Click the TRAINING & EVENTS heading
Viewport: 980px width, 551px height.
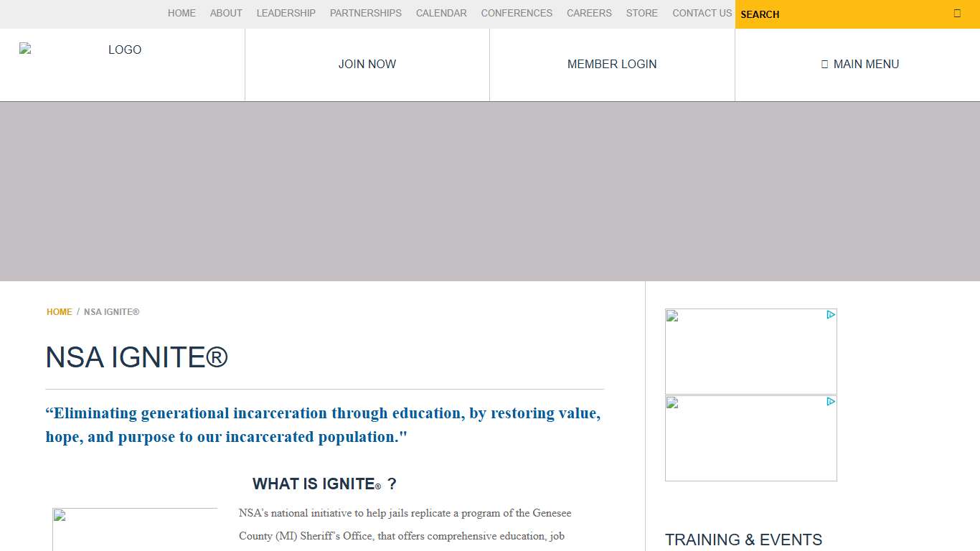tap(744, 540)
